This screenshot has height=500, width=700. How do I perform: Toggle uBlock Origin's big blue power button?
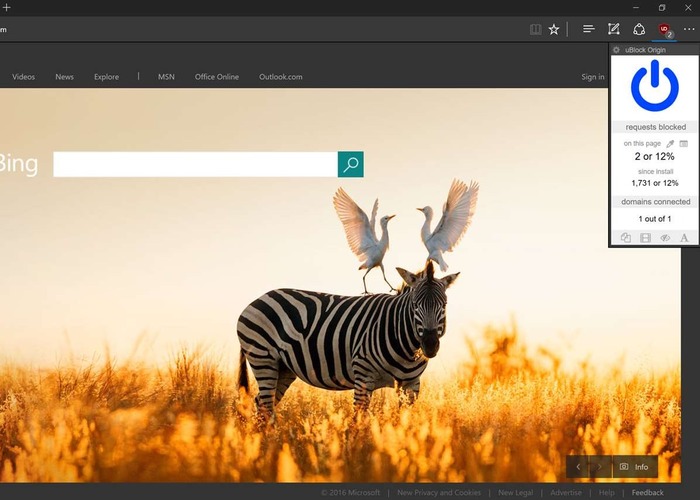pos(655,86)
